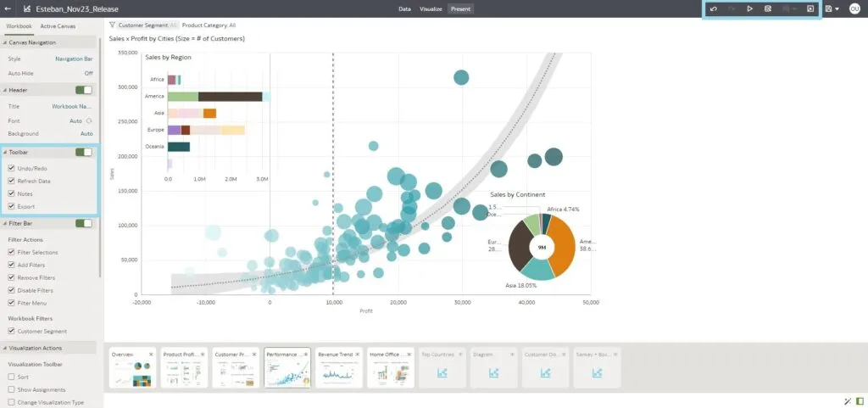This screenshot has height=408, width=868.
Task: Click the back arrow icon
Action: coord(8,8)
